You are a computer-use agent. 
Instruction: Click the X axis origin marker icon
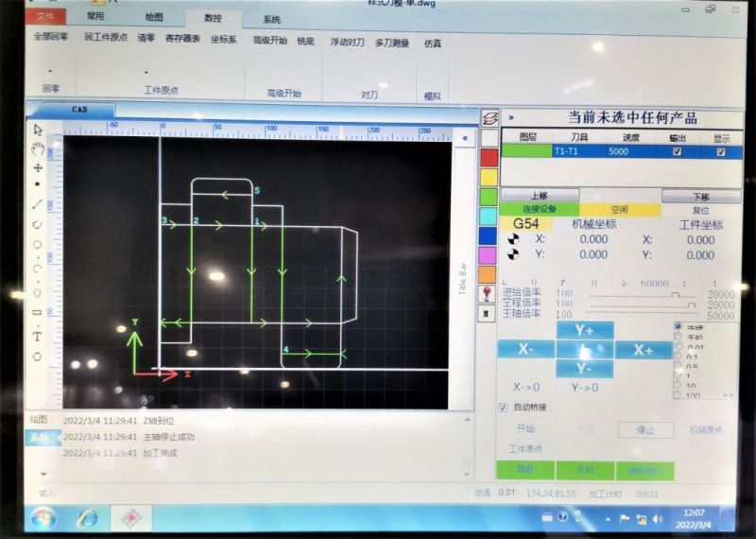[514, 239]
